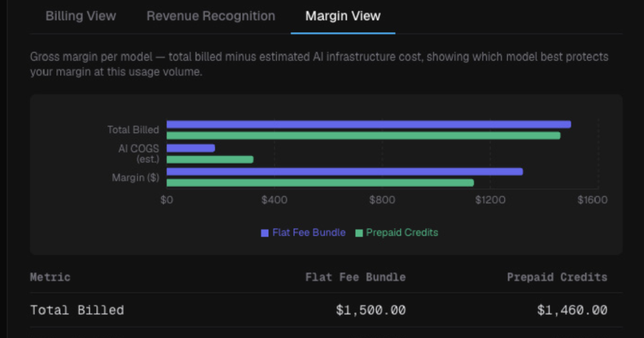This screenshot has height=338, width=644.
Task: Toggle Flat Fee Bundle legend item
Action: (x=303, y=233)
